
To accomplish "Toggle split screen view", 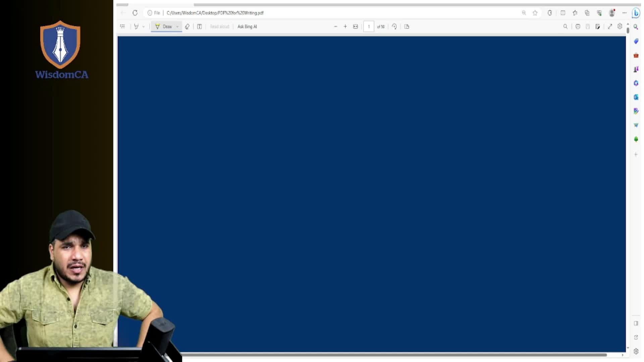I will coord(563,13).
